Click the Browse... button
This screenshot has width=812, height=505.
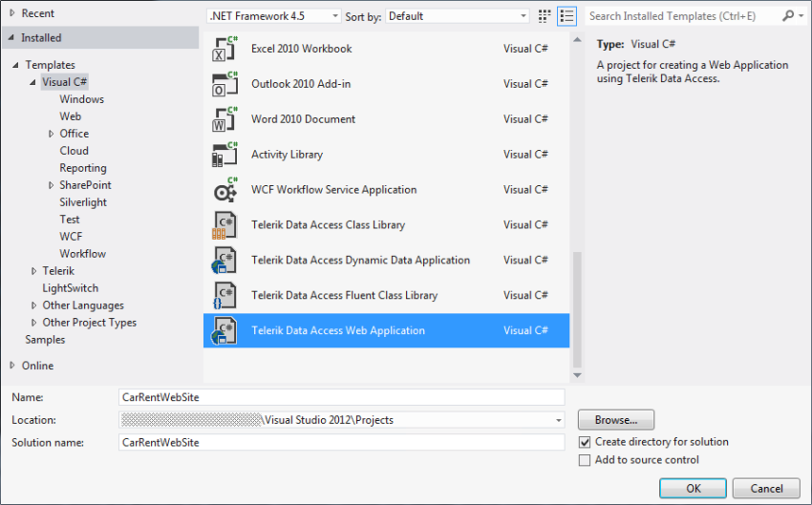(616, 420)
